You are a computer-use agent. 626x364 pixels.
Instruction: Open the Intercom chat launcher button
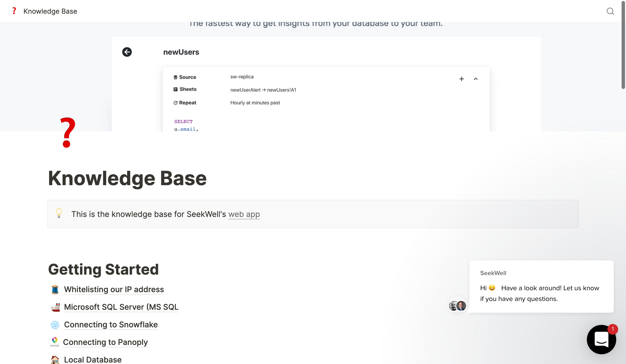pos(601,339)
